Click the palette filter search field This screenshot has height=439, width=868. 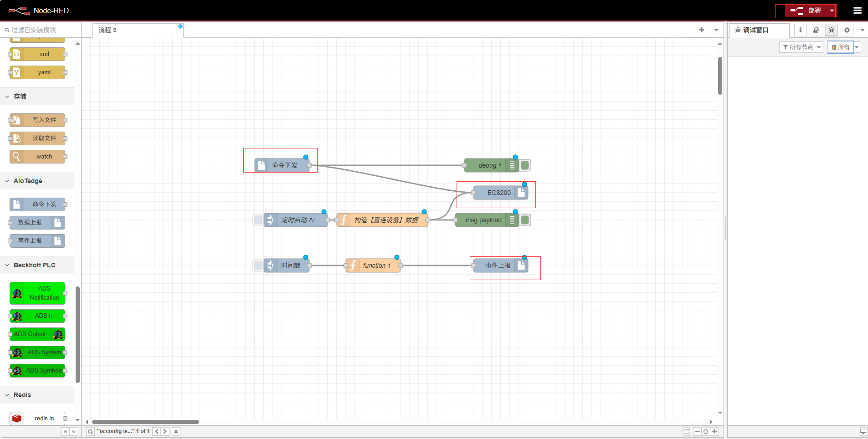click(41, 30)
